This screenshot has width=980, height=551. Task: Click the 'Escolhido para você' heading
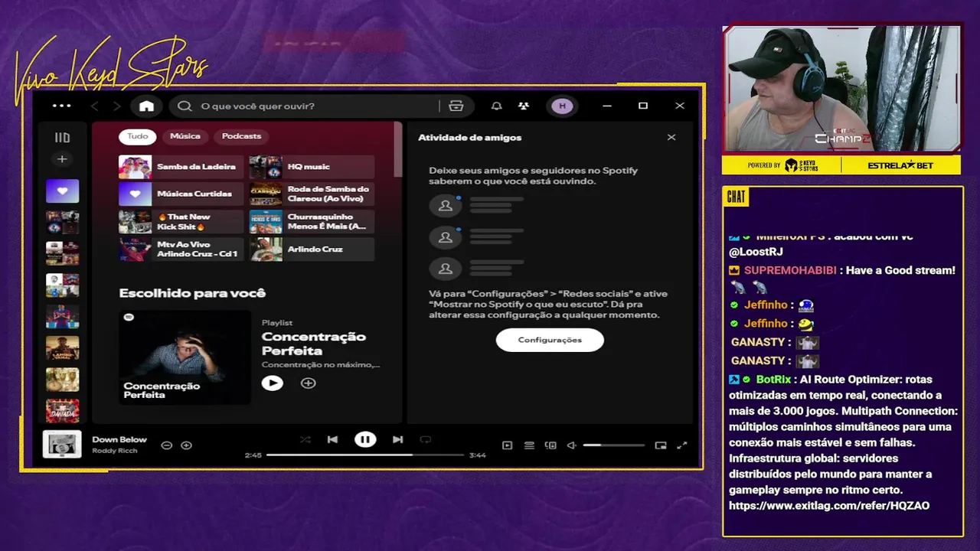(x=192, y=293)
